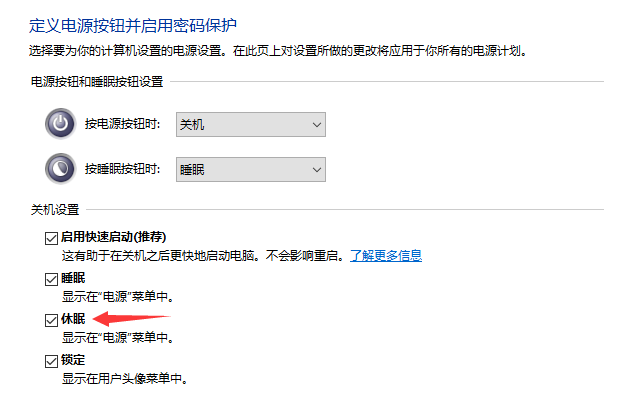Click the chevron arrow on the 关机 combo box

[316, 125]
